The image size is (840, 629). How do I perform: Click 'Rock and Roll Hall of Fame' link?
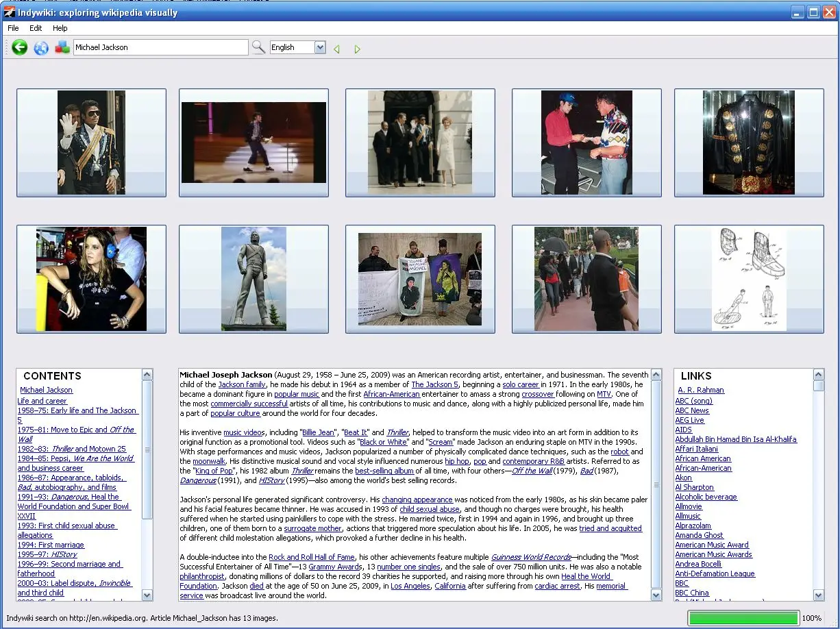(x=312, y=557)
